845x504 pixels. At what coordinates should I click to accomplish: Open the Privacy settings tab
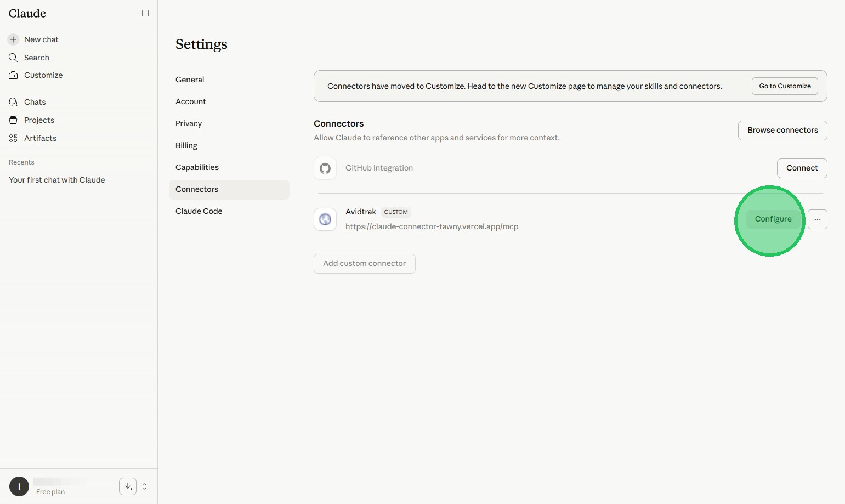229,123
